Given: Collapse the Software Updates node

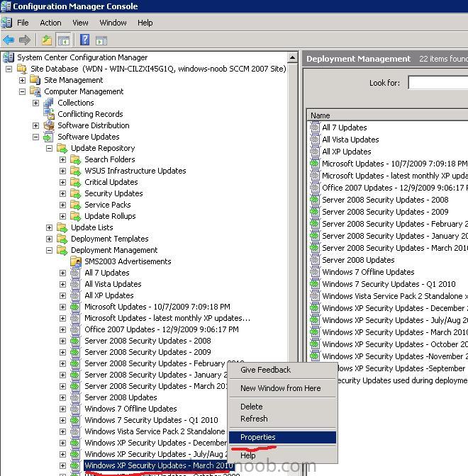Looking at the screenshot, I should pos(35,137).
